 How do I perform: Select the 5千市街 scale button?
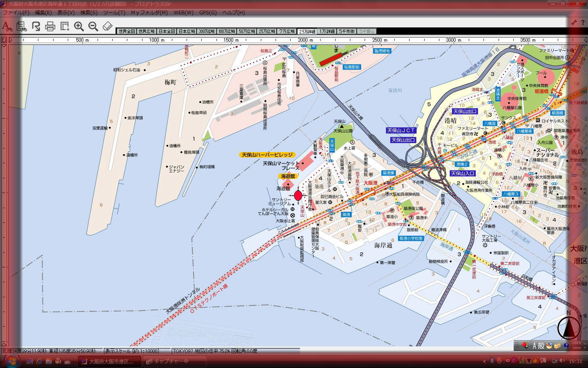[x=347, y=31]
